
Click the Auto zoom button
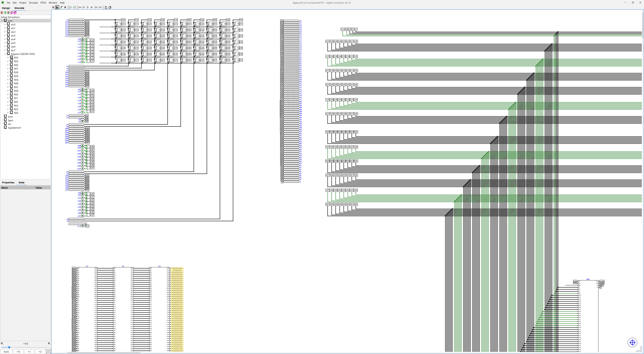tap(7, 351)
